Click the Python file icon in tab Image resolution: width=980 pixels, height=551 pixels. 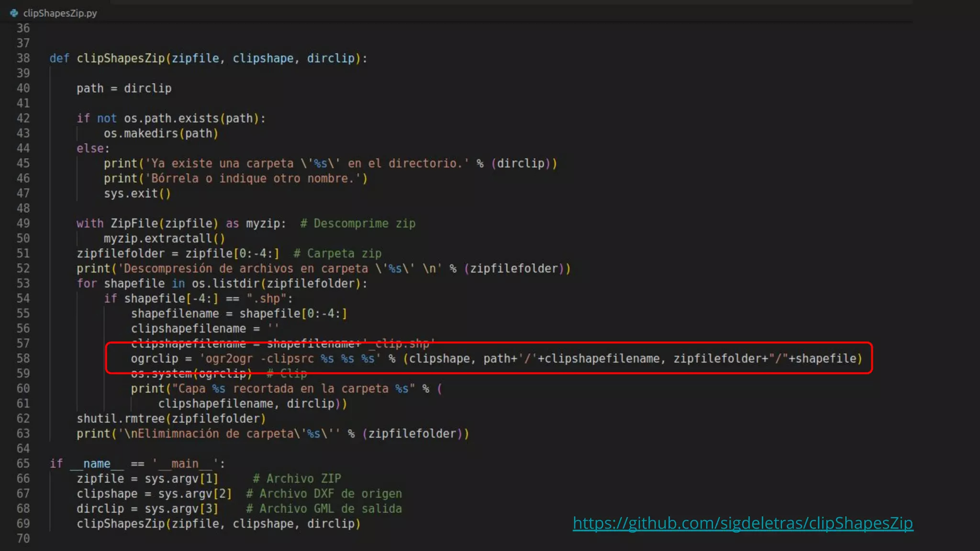pyautogui.click(x=14, y=13)
